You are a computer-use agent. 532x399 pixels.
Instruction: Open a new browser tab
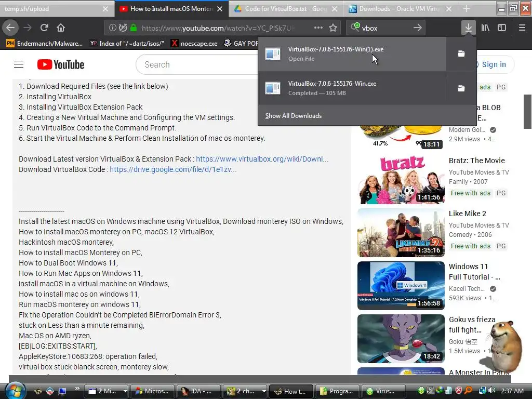pos(467,9)
